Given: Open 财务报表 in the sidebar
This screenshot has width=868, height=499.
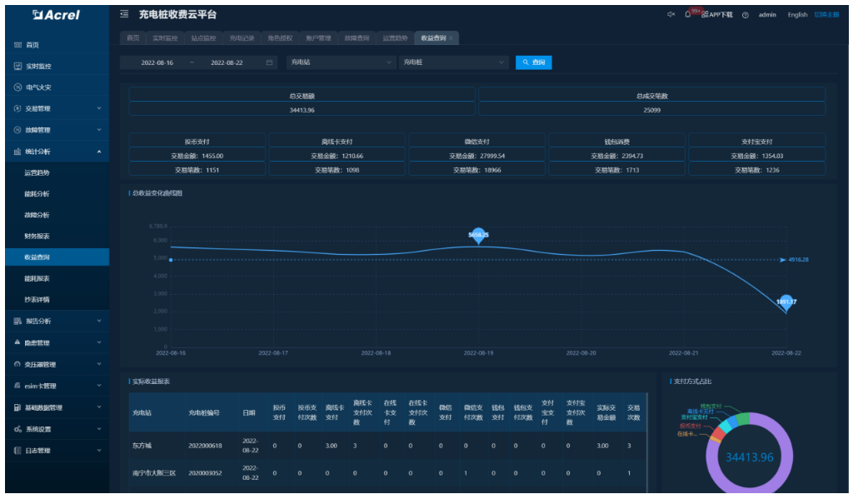Looking at the screenshot, I should pyautogui.click(x=37, y=237).
